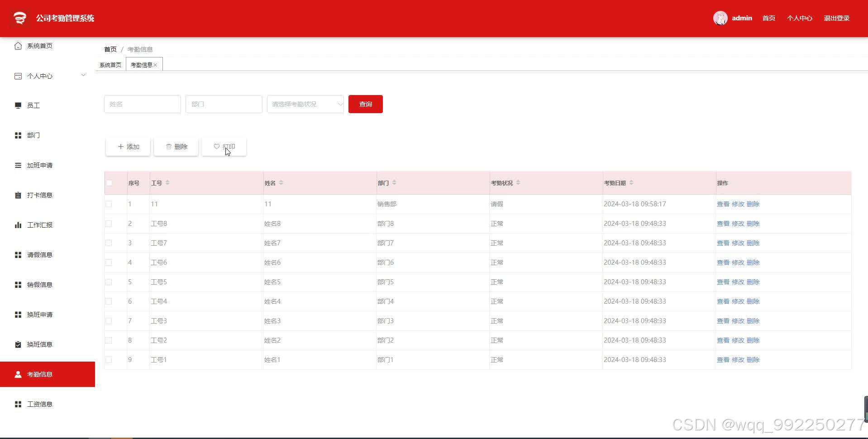Check the checkbox for row 工号3
The height and width of the screenshot is (439, 868).
click(x=109, y=321)
